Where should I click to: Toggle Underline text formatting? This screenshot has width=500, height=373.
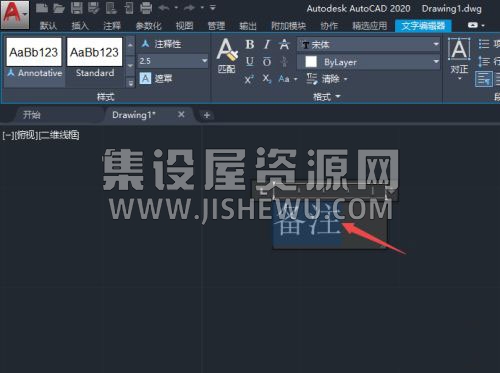click(249, 62)
